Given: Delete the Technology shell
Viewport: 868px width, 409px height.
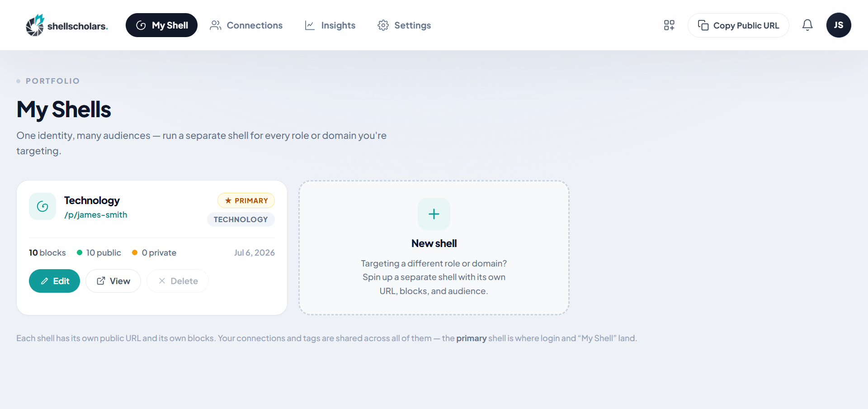Looking at the screenshot, I should 178,281.
